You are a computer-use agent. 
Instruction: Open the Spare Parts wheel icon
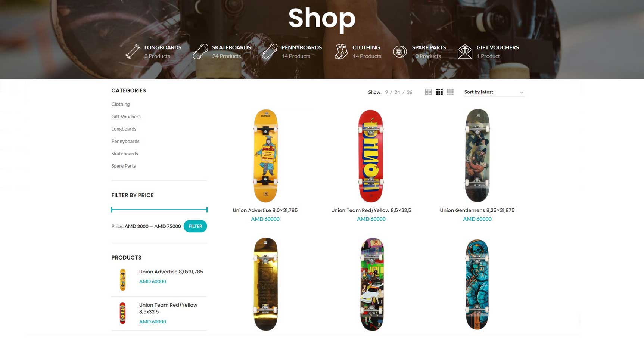399,52
